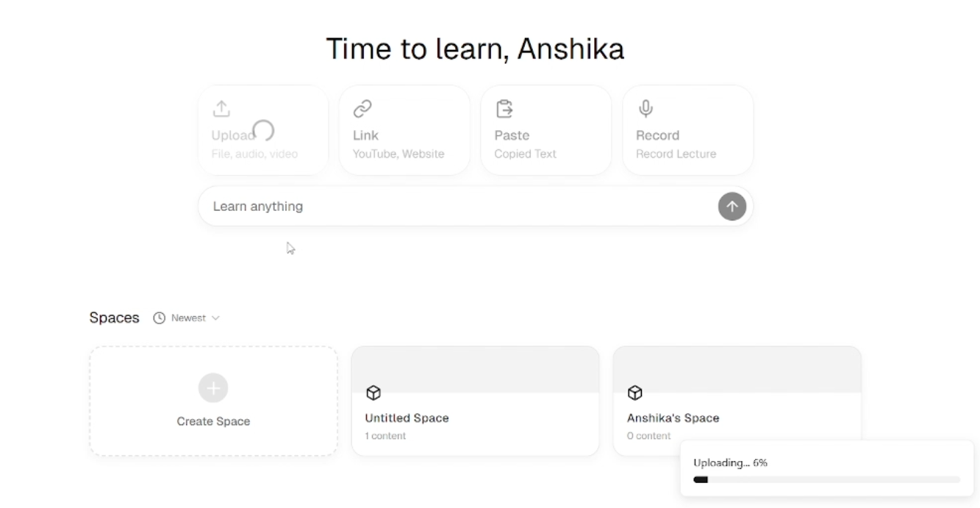The image size is (980, 508).
Task: Click the clock icon beside Newest
Action: click(x=159, y=318)
